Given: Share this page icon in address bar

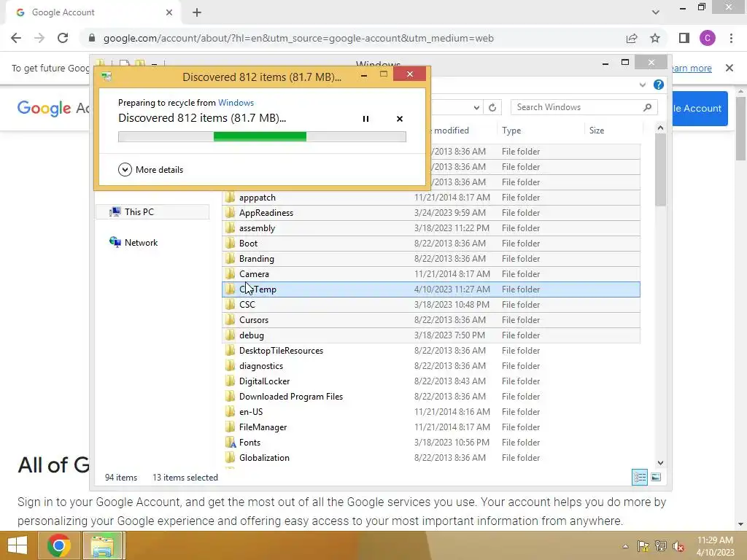Looking at the screenshot, I should [632, 38].
